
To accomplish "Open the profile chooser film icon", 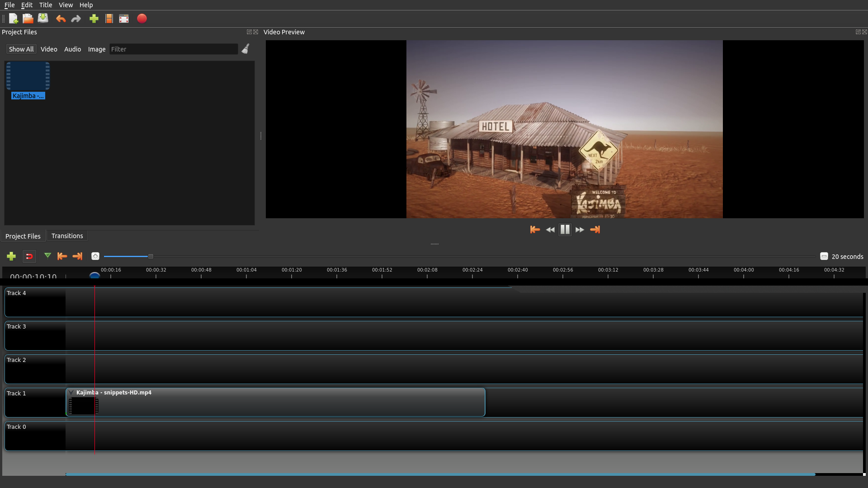I will tap(109, 19).
